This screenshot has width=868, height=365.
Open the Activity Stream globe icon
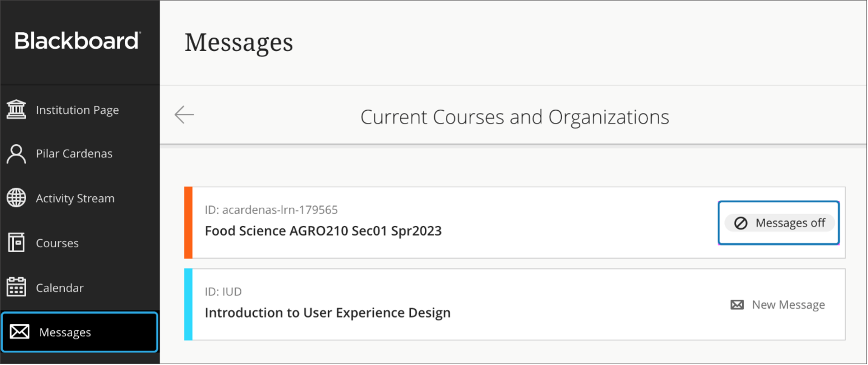point(16,198)
